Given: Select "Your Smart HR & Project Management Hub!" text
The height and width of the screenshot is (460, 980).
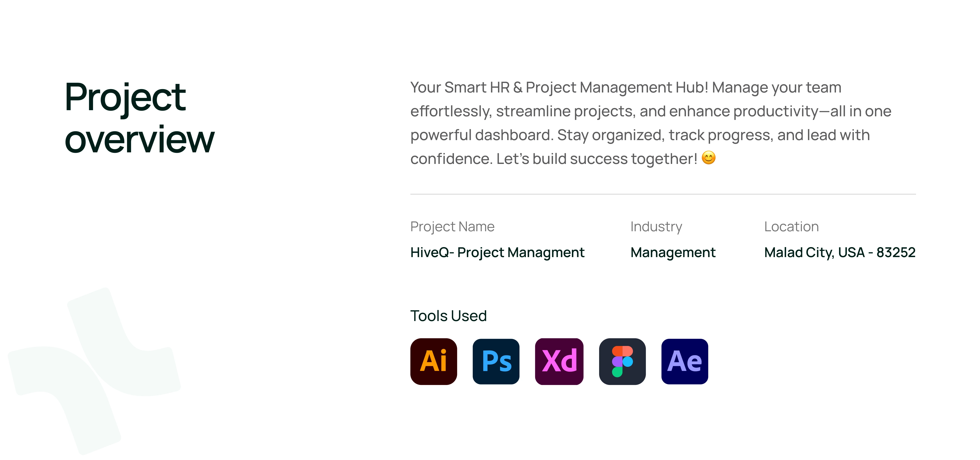Looking at the screenshot, I should pyautogui.click(x=559, y=88).
